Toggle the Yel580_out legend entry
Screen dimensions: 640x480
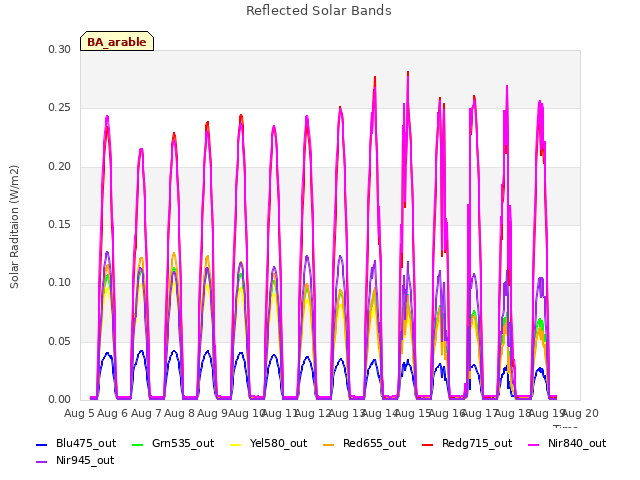tap(269, 443)
